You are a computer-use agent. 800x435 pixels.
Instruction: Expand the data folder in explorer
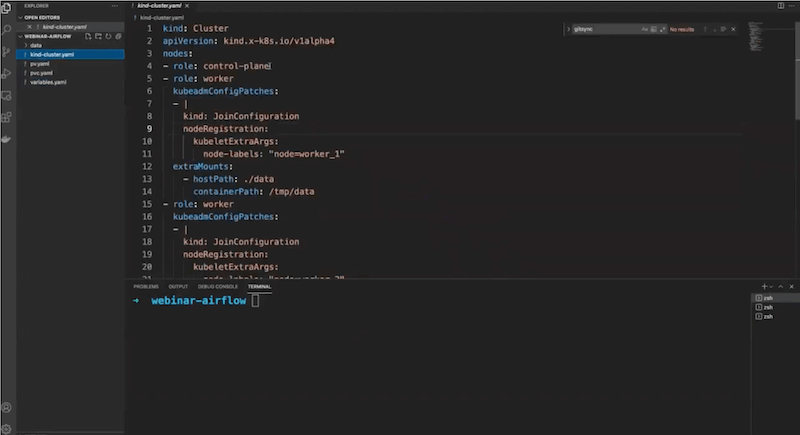point(36,45)
